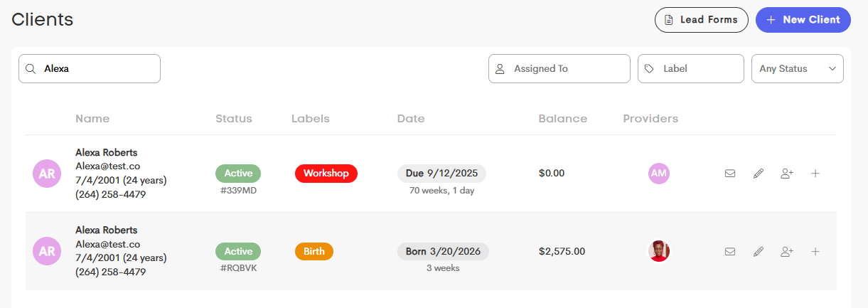
Task: Add provider to Birth client row
Action: click(787, 251)
